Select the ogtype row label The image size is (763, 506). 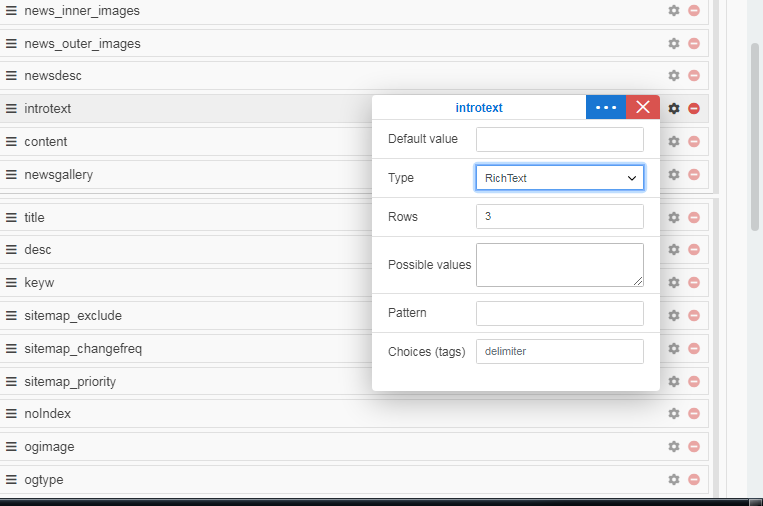pyautogui.click(x=44, y=480)
